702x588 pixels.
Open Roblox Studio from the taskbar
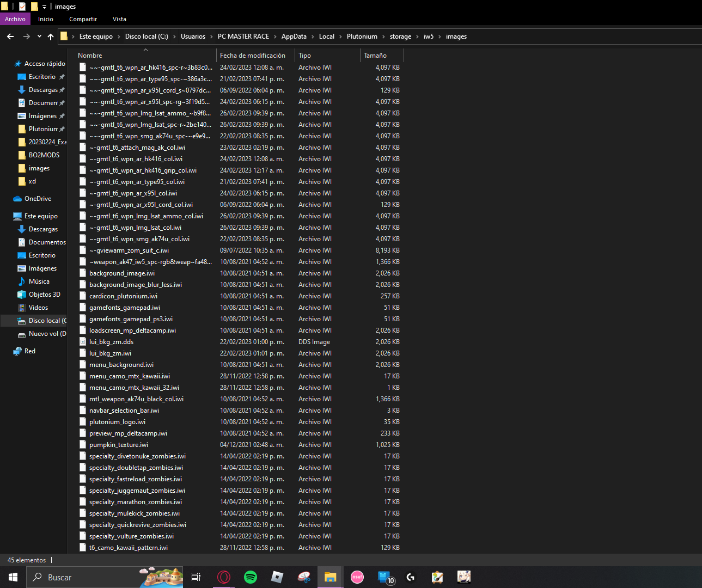click(x=277, y=577)
